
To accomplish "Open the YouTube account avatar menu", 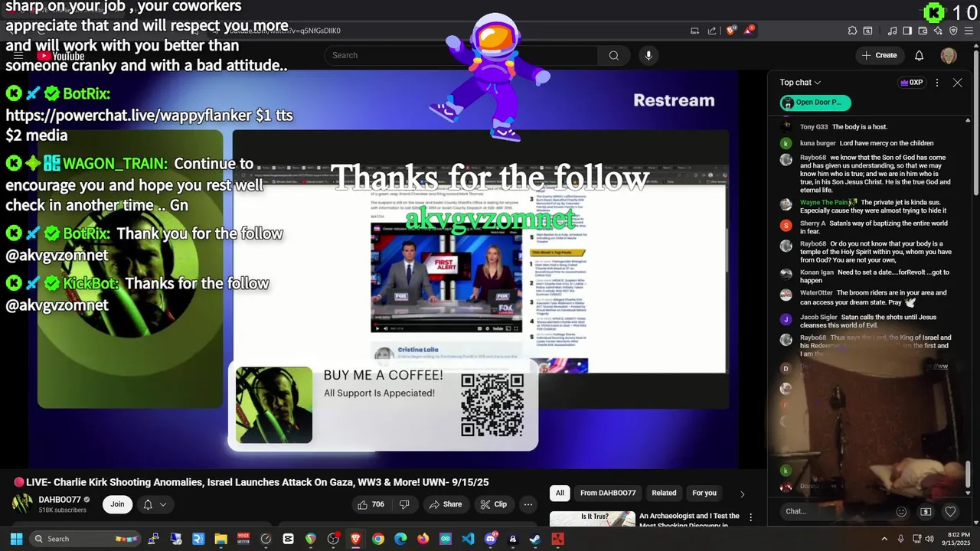I will coord(949,55).
